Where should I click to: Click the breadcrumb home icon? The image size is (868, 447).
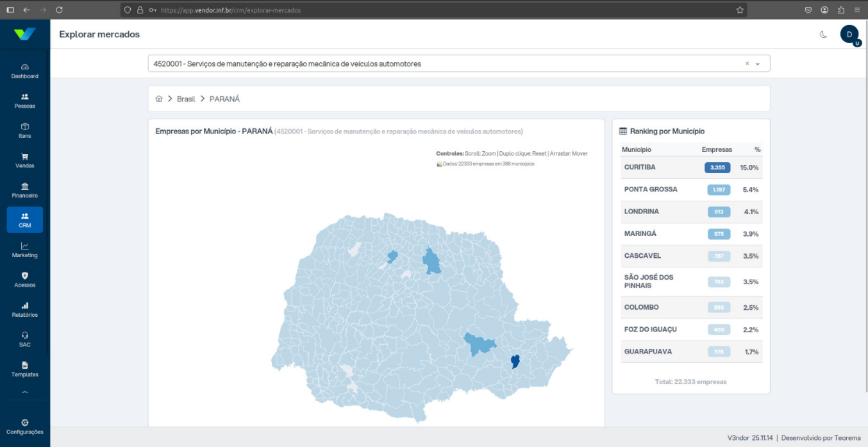(x=159, y=99)
